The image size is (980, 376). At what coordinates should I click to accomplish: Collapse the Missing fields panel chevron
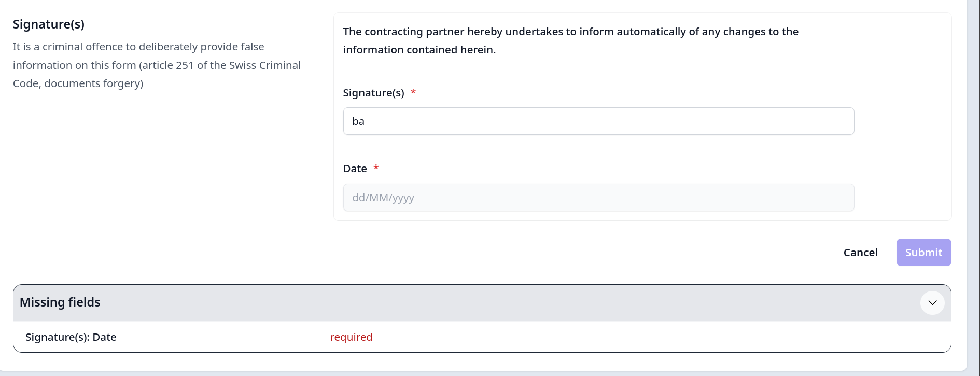(x=932, y=303)
